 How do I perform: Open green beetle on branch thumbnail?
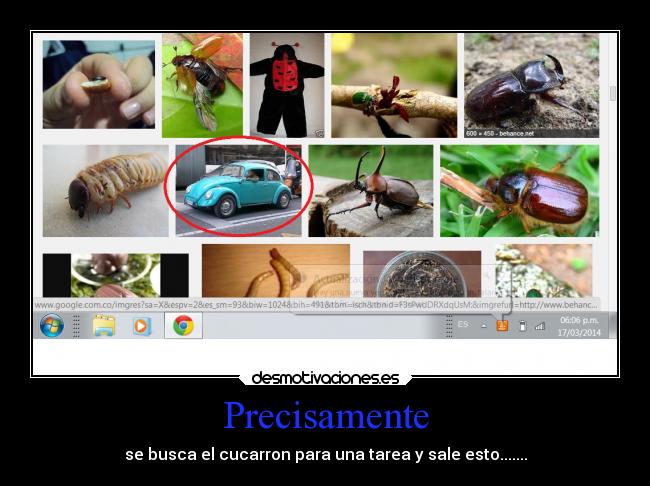click(394, 85)
